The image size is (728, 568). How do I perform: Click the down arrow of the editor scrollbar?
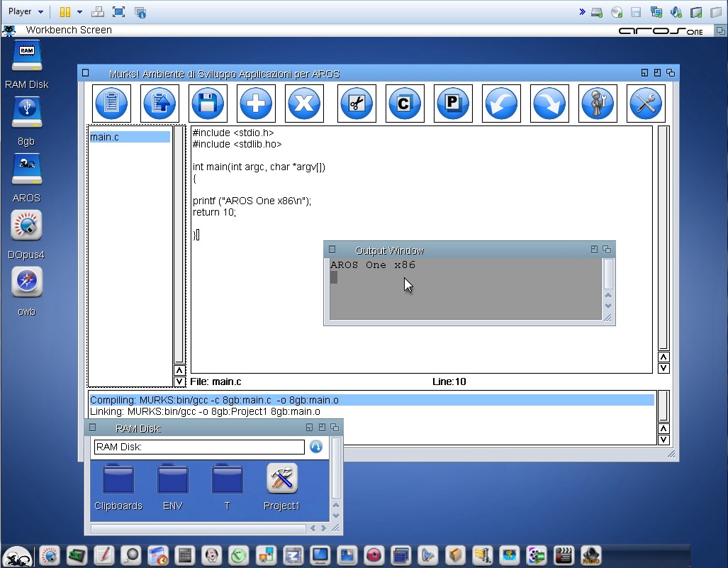tap(663, 368)
